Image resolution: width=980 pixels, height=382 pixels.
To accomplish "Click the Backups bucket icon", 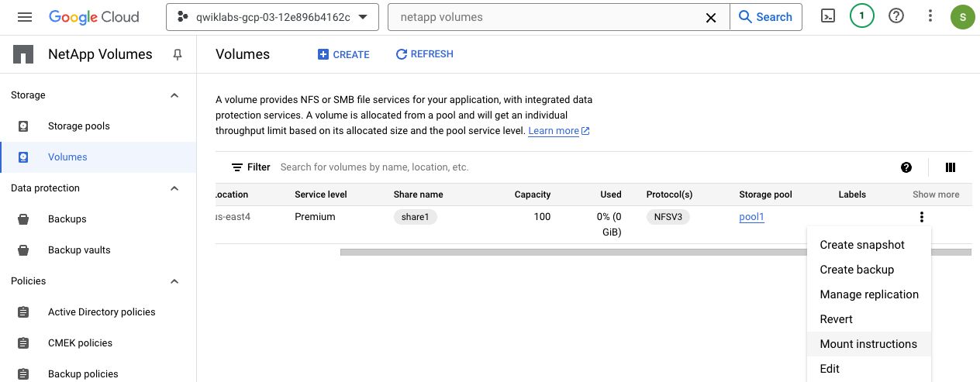I will pyautogui.click(x=23, y=219).
